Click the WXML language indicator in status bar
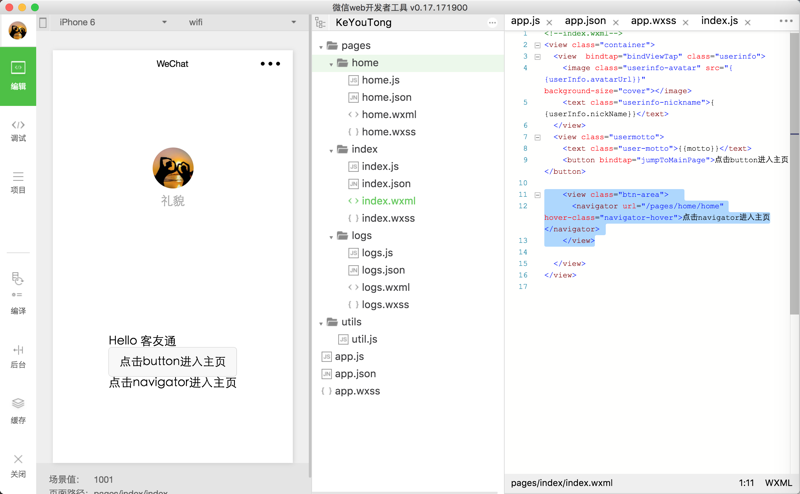 778,483
